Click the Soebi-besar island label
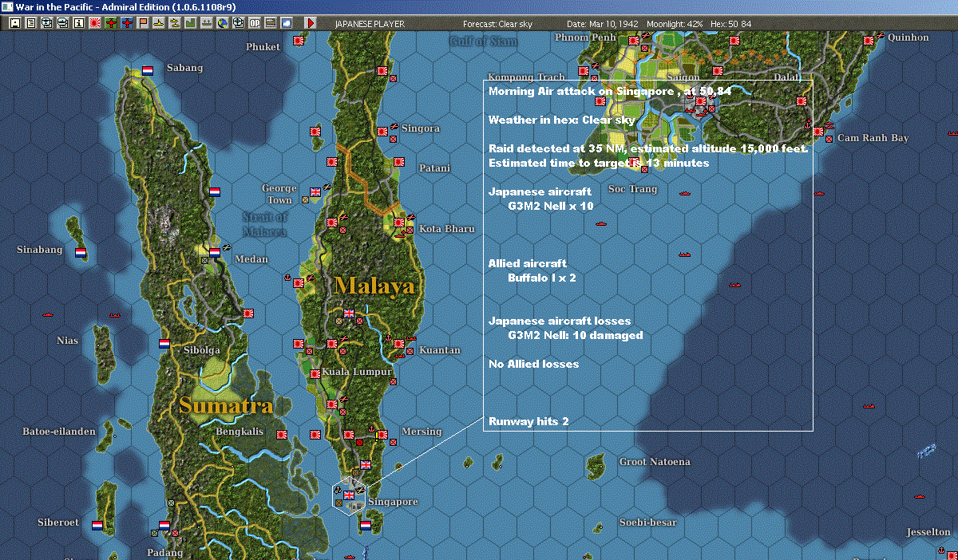 [647, 523]
